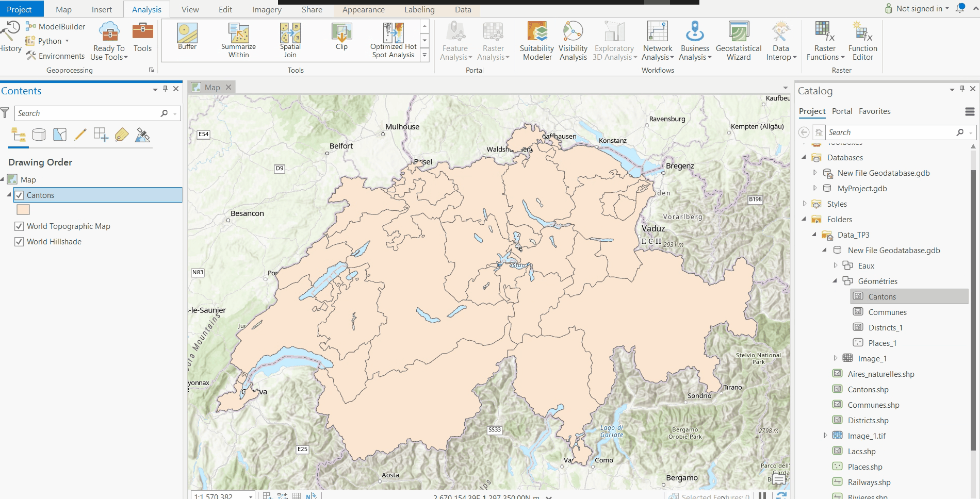Open the Portal tab in Catalog
This screenshot has width=980, height=499.
point(842,111)
